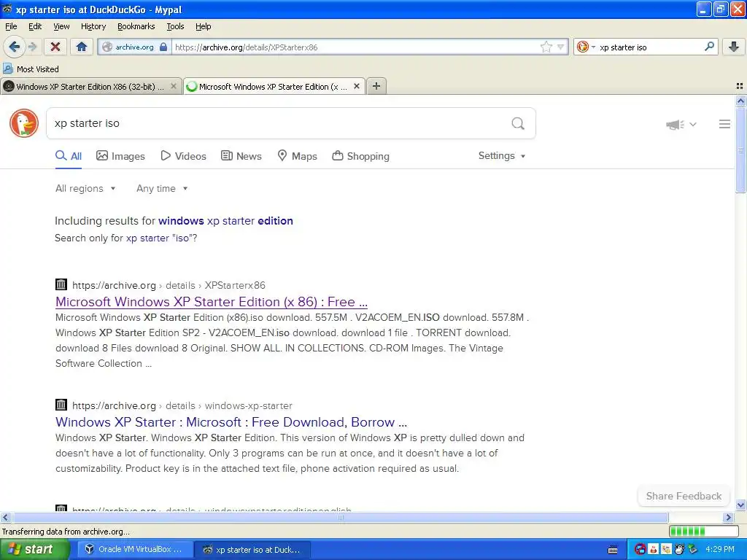The height and width of the screenshot is (560, 747).
Task: Click the Share Feedback button
Action: 684,496
